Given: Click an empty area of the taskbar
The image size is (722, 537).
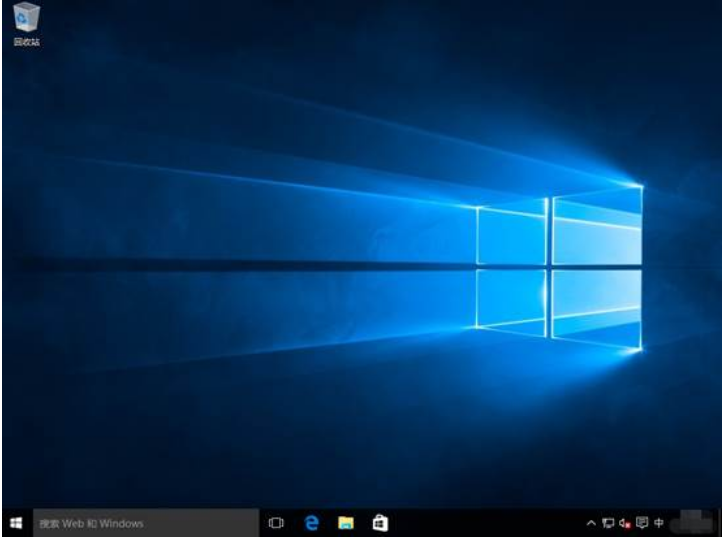Looking at the screenshot, I should tap(480, 523).
